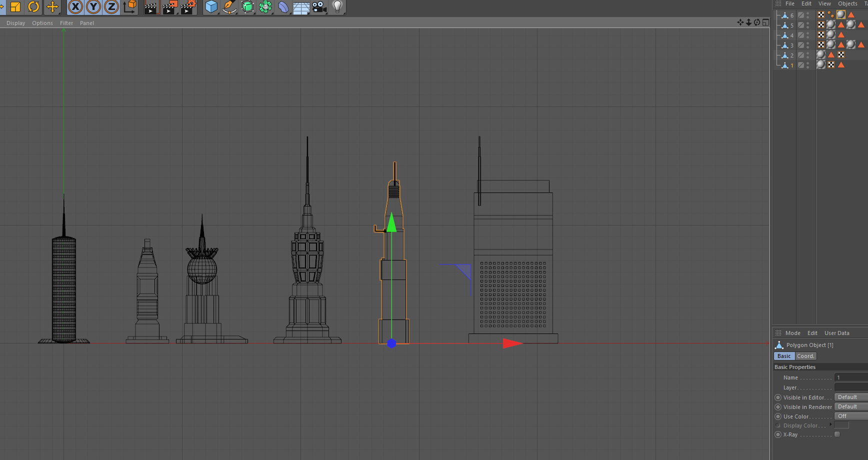Open the MoGraph-style Array generator icon
The image size is (868, 460).
click(265, 7)
